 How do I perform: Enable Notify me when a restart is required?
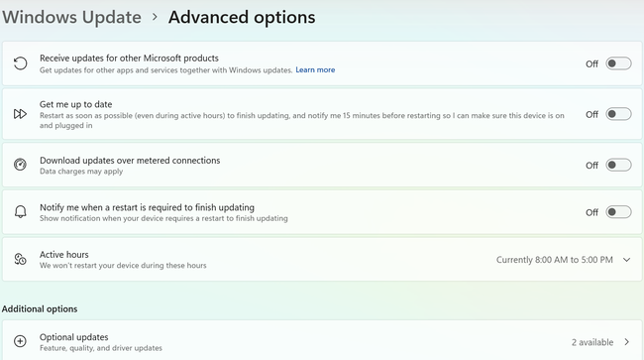tap(618, 212)
